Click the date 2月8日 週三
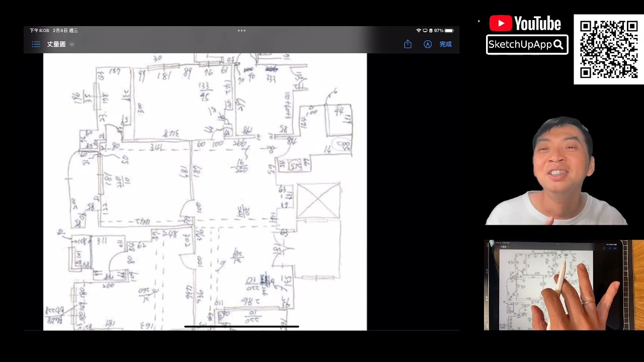 [65, 31]
